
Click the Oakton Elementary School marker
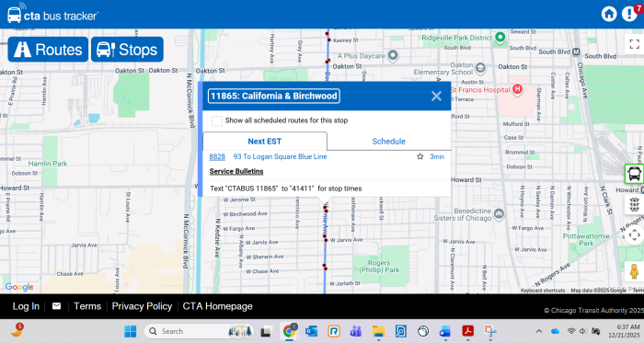[x=480, y=68]
